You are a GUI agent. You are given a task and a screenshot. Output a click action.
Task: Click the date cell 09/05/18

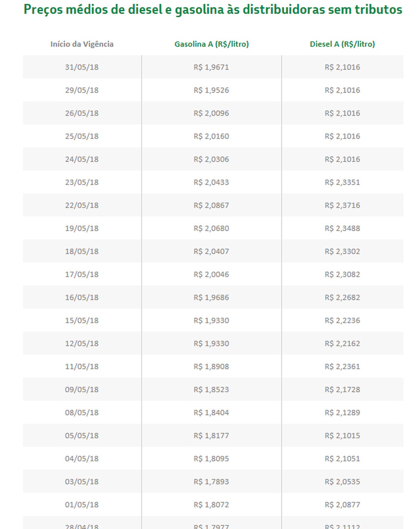pyautogui.click(x=82, y=389)
